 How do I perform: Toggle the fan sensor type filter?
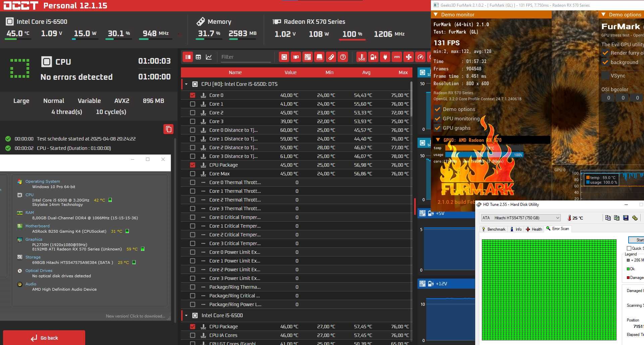point(409,57)
